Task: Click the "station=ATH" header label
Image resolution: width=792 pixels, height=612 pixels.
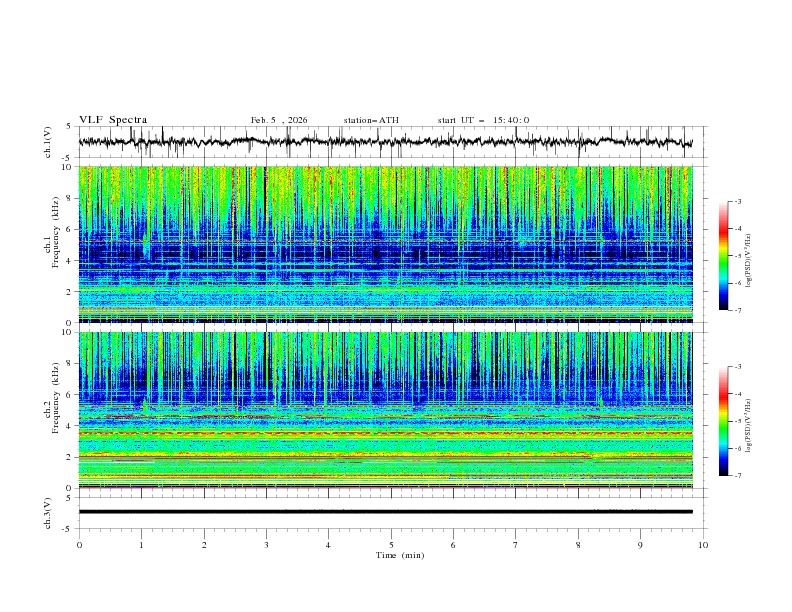Action: click(x=371, y=120)
